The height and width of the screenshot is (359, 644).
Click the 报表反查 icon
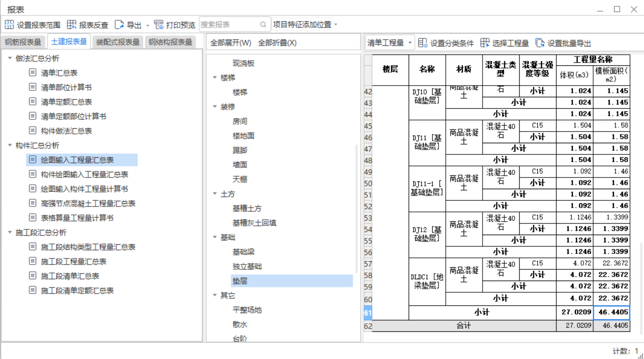(72, 25)
